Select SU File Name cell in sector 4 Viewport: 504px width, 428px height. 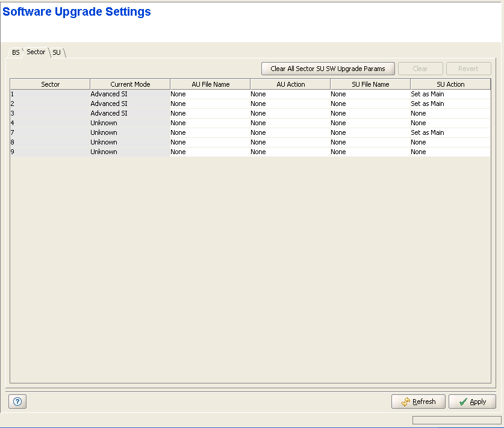point(370,123)
